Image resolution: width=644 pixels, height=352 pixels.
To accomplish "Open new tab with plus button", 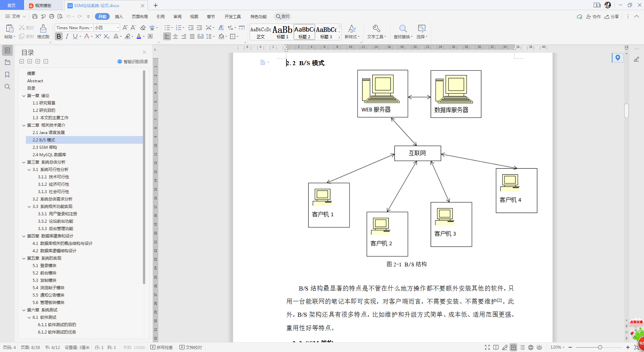I will [x=156, y=5].
